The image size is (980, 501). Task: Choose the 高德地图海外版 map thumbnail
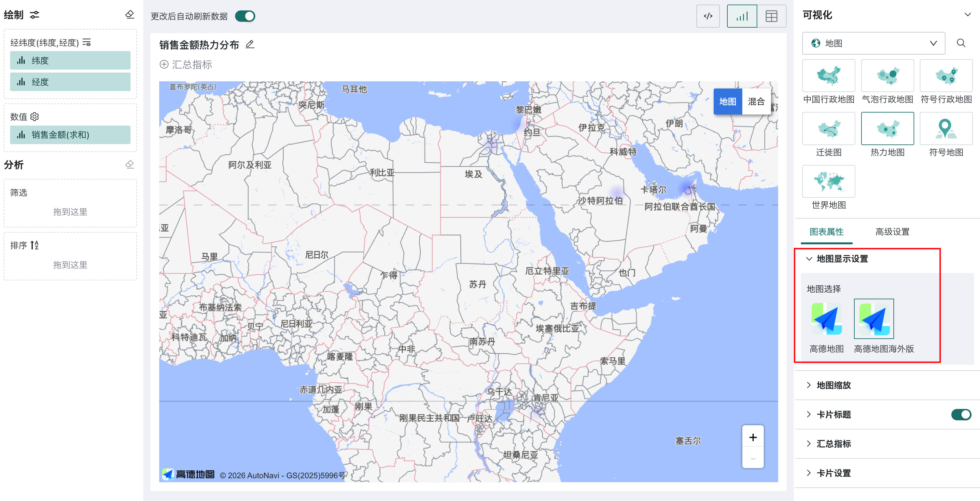[874, 318]
